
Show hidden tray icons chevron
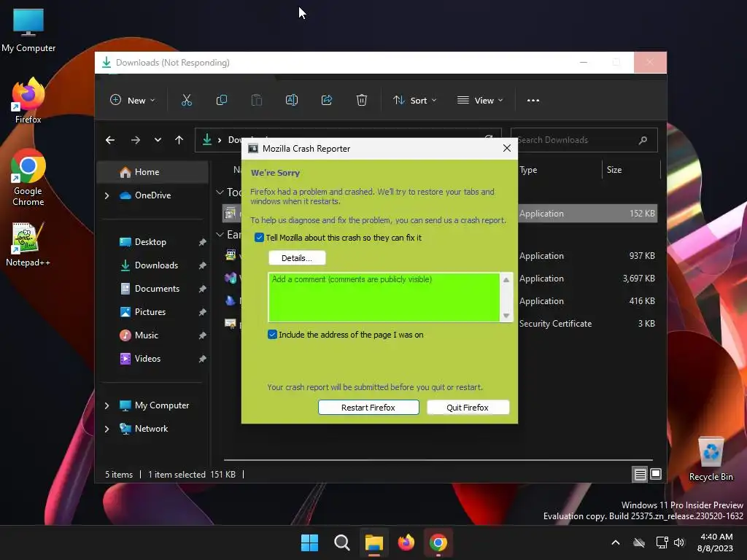click(x=616, y=542)
